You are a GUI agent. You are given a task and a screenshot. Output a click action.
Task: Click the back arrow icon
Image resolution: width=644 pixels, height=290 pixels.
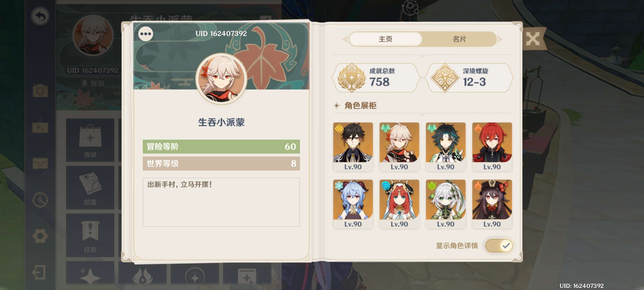[40, 16]
